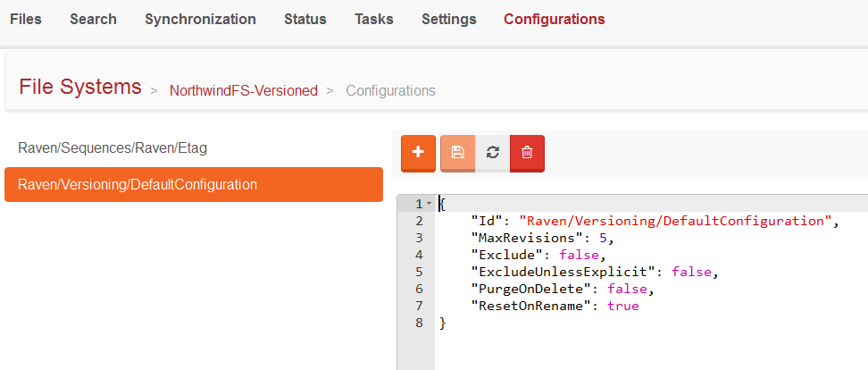The height and width of the screenshot is (370, 868).
Task: Save the configuration with floppy disk icon
Action: pyautogui.click(x=458, y=154)
